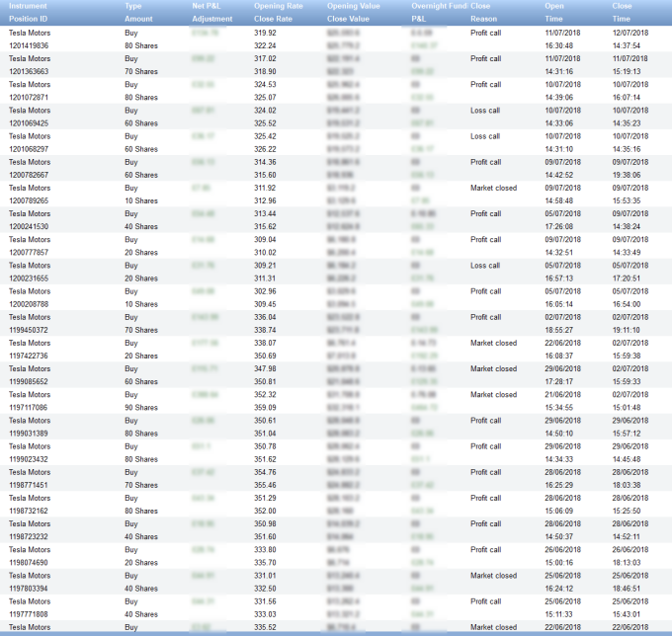Click open time 16:25:29
This screenshot has height=636, width=672.
[x=559, y=485]
